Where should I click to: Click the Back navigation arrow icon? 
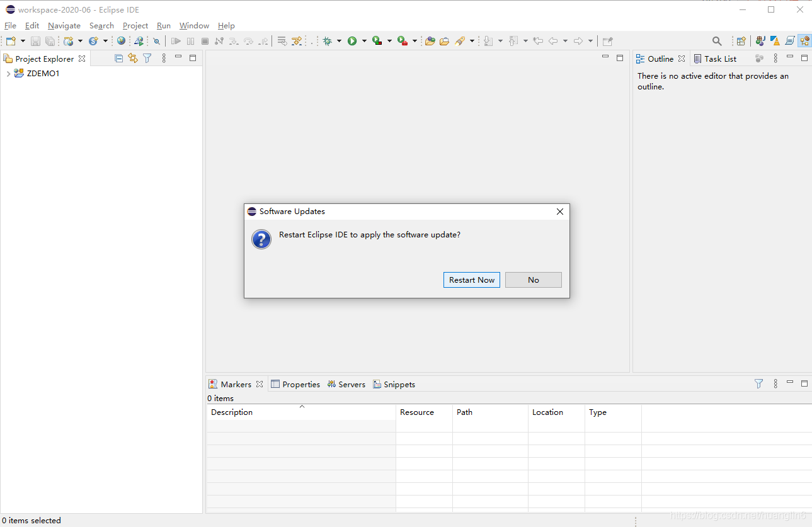(553, 41)
